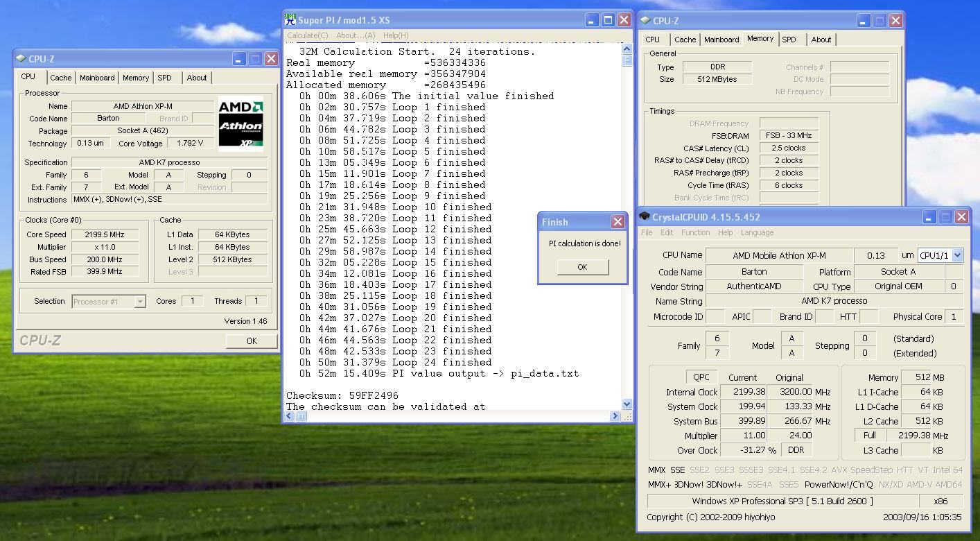980x541 pixels.
Task: Switch to Cache tab in left CPU-Z window
Action: pyautogui.click(x=60, y=78)
